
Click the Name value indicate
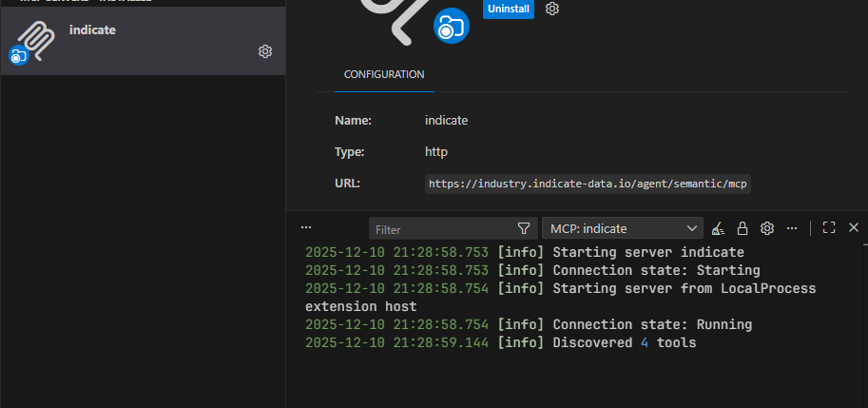pos(446,120)
